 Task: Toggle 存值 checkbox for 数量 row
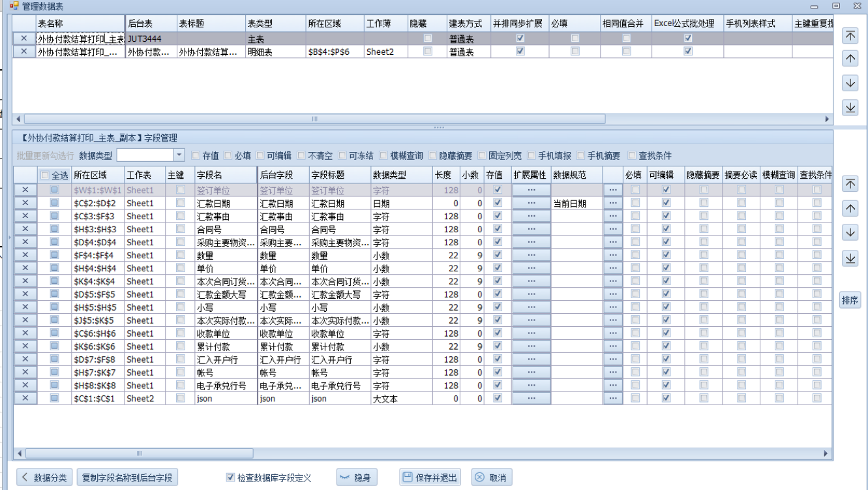[498, 255]
